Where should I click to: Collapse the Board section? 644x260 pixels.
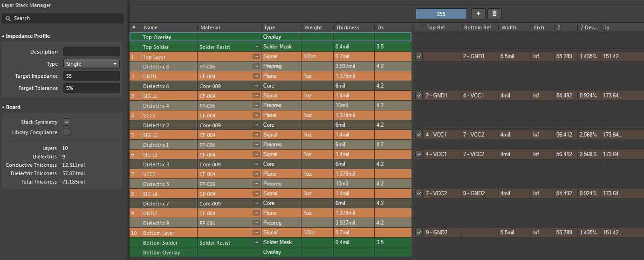pos(4,107)
